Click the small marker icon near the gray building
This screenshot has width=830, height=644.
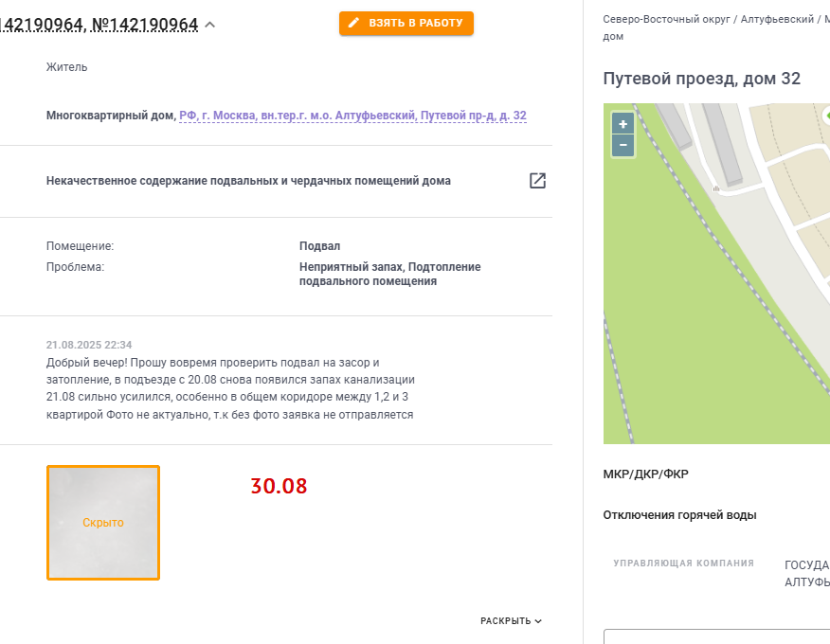715,188
